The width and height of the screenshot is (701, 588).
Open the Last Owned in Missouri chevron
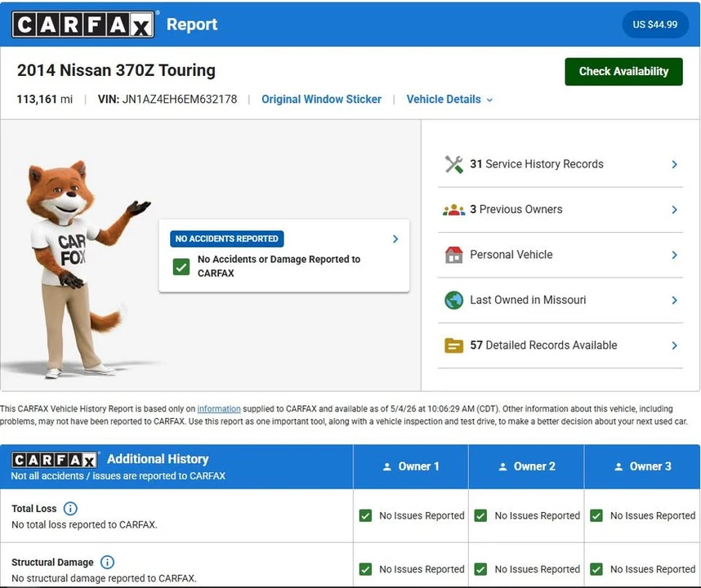tap(675, 301)
